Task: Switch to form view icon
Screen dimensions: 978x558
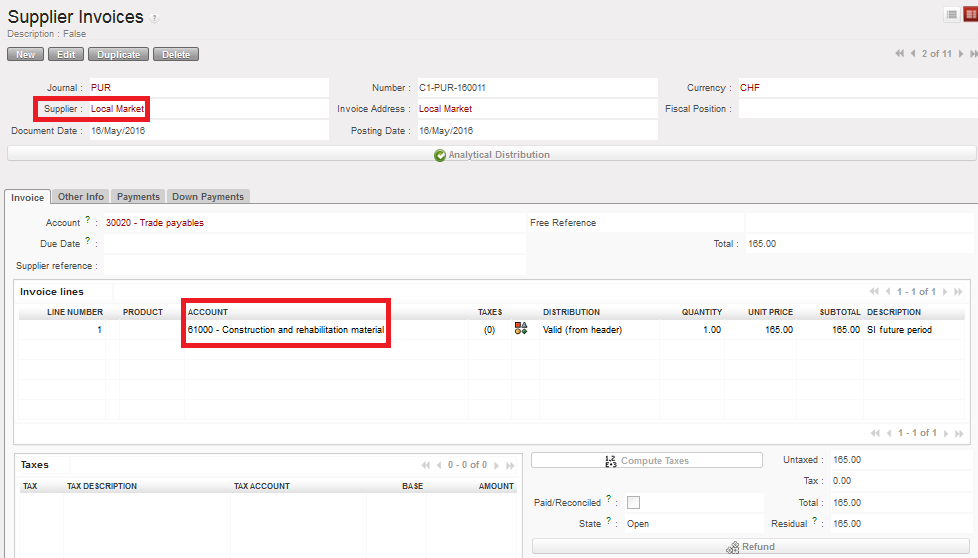Action: (970, 14)
